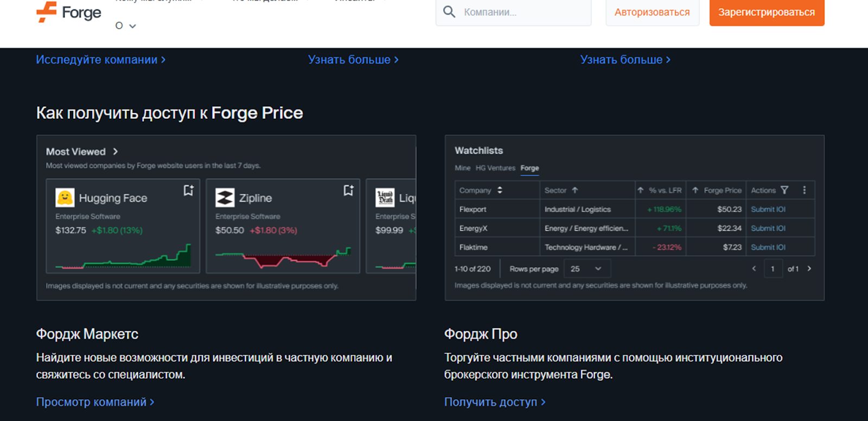Screen dimensions: 868x421
Task: Open the Actions filter funnel icon
Action: pos(784,190)
